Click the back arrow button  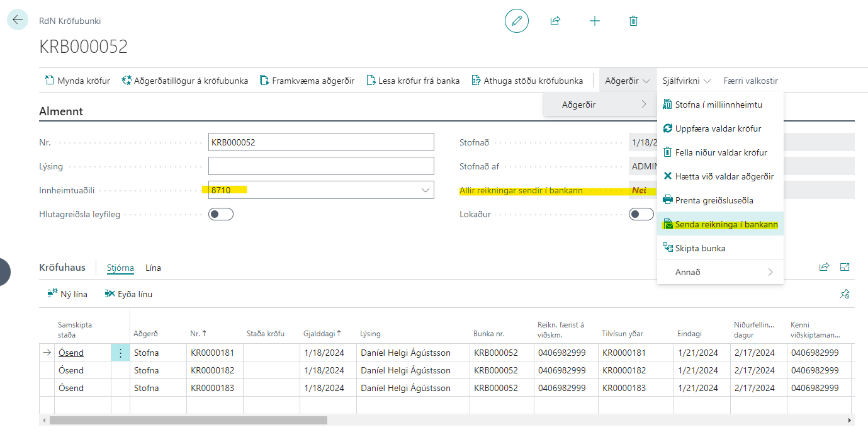[x=17, y=20]
